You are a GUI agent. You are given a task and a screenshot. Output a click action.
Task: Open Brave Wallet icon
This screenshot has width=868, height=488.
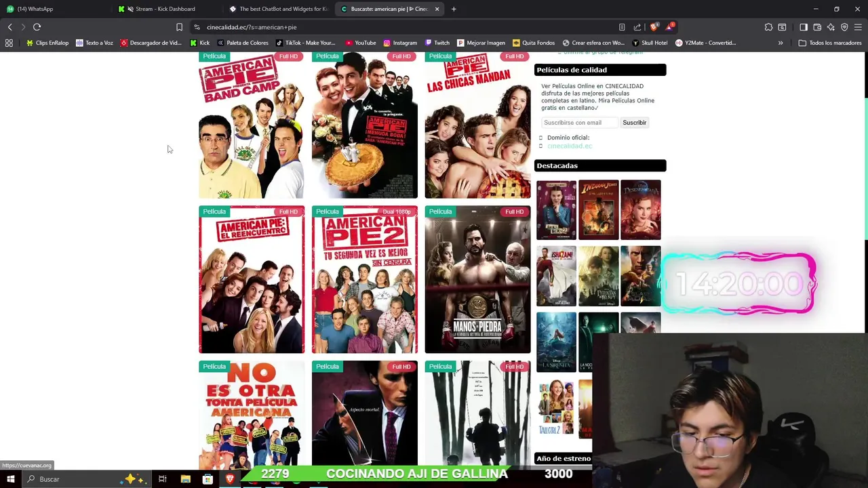pyautogui.click(x=817, y=27)
